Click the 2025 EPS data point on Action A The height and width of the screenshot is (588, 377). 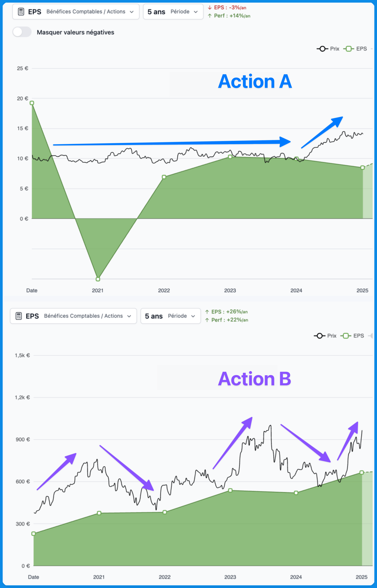[x=363, y=168]
